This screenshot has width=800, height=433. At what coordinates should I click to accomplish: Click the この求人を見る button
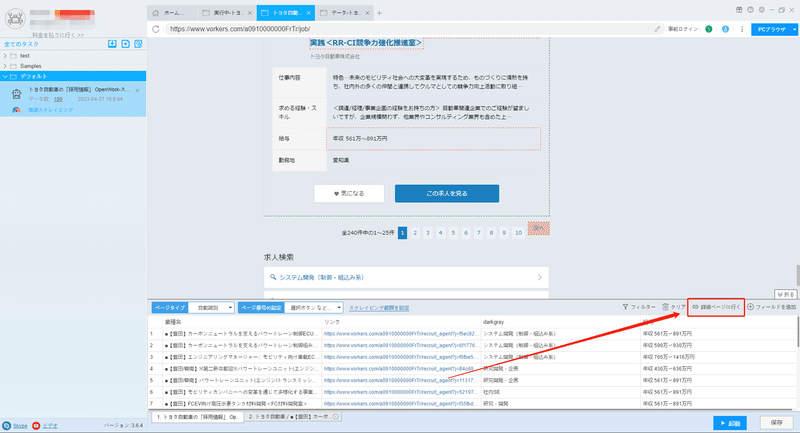(447, 193)
